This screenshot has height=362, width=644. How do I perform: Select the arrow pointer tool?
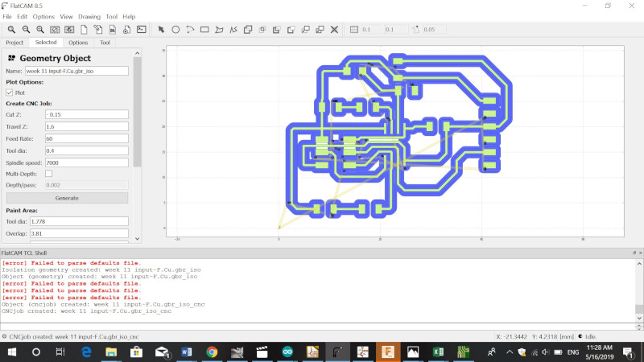click(x=161, y=30)
